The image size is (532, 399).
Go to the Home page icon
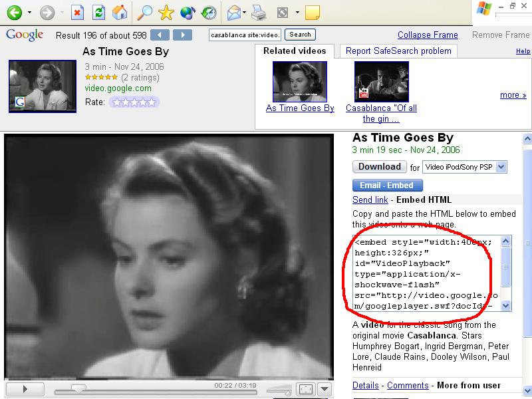(x=120, y=13)
